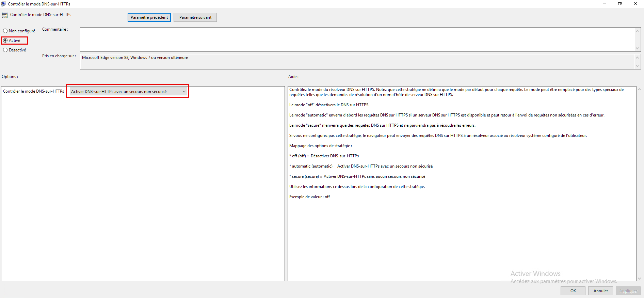
Task: Click the Appliquer button
Action: click(x=628, y=291)
